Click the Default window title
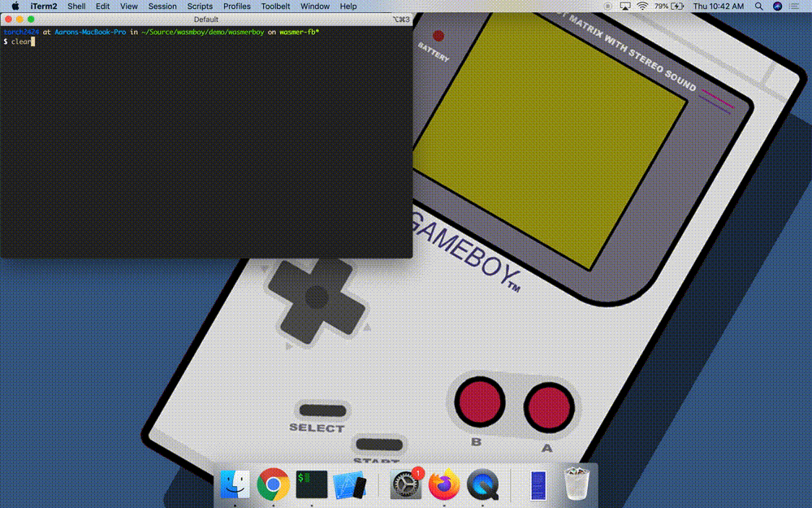812x508 pixels. (205, 20)
